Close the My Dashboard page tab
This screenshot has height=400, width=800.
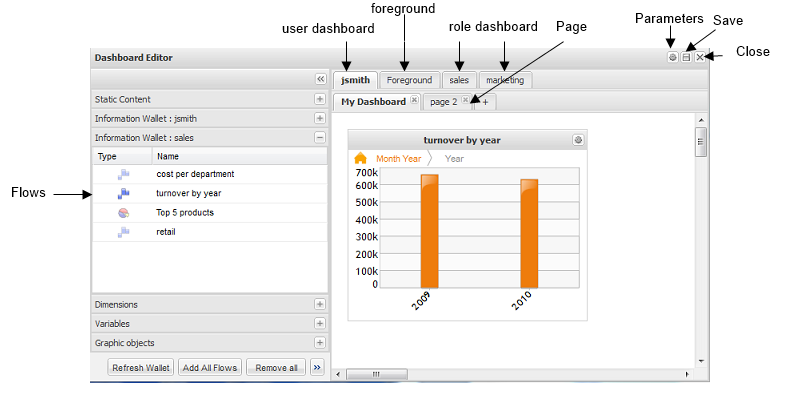[414, 101]
